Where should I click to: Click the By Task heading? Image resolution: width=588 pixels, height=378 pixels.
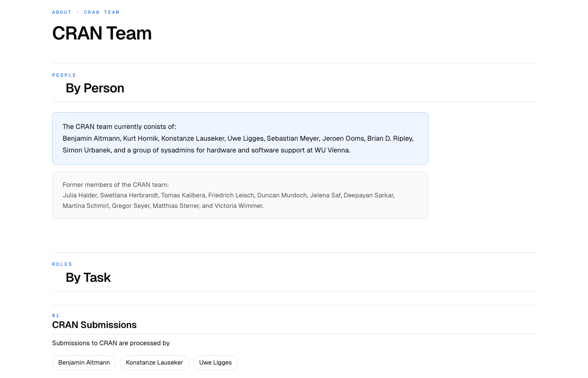88,278
